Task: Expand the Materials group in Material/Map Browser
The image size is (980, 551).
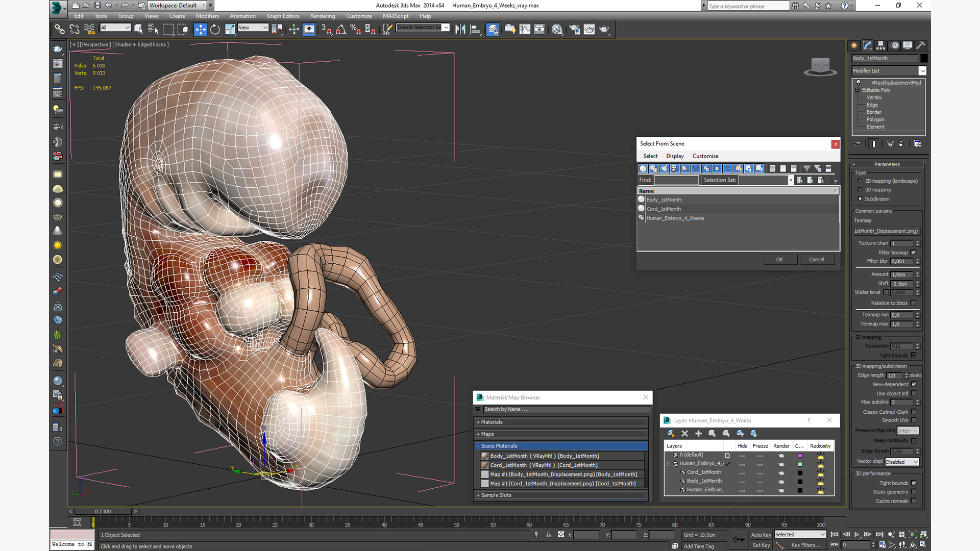Action: 561,422
